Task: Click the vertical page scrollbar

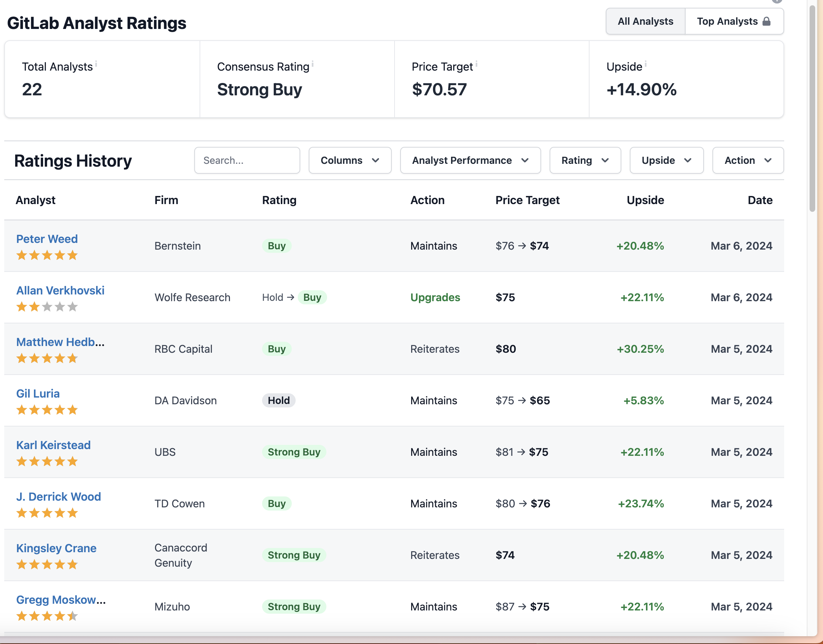Action: tap(812, 109)
